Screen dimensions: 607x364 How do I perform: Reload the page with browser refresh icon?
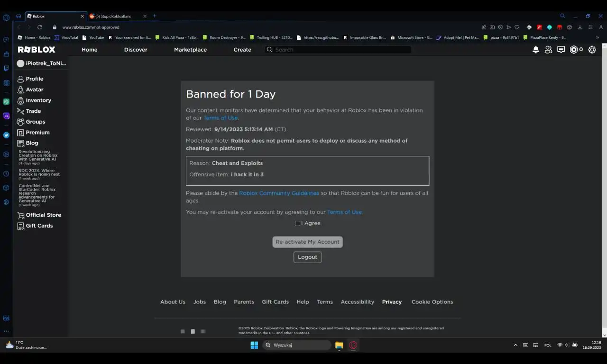pos(40,27)
